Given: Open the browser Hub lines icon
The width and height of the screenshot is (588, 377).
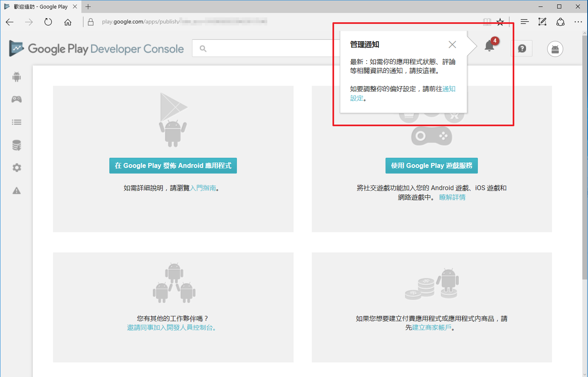Looking at the screenshot, I should (524, 22).
